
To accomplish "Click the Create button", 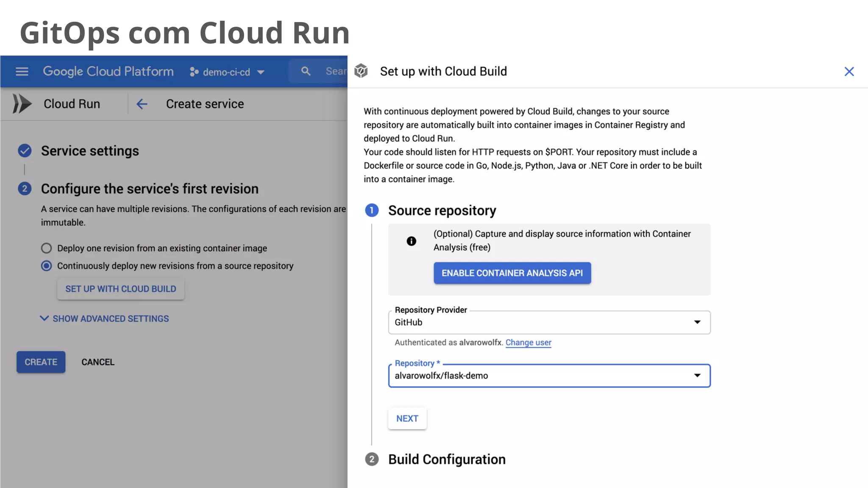I will pos(41,362).
